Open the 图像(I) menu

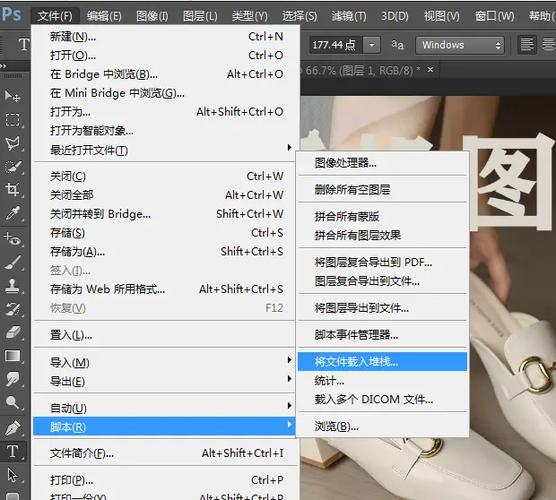[152, 16]
